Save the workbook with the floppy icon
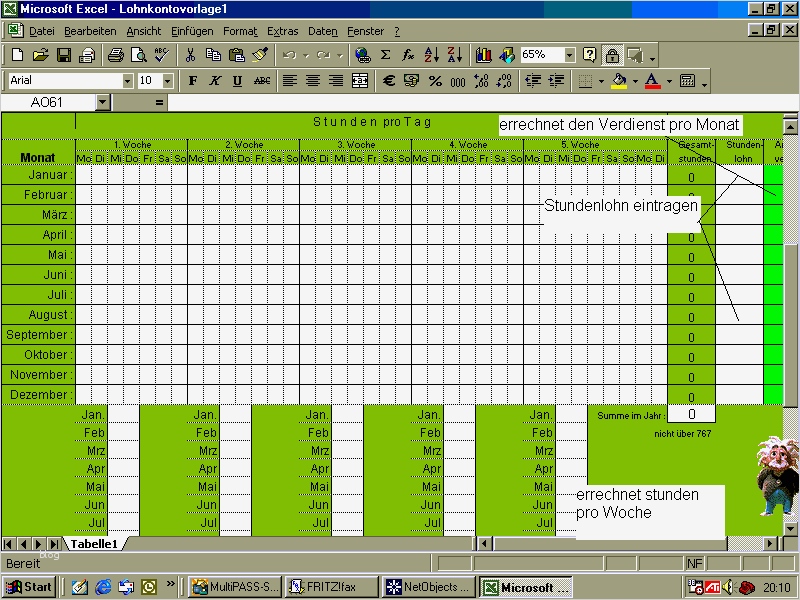Screen dimensions: 800x600 coord(64,55)
